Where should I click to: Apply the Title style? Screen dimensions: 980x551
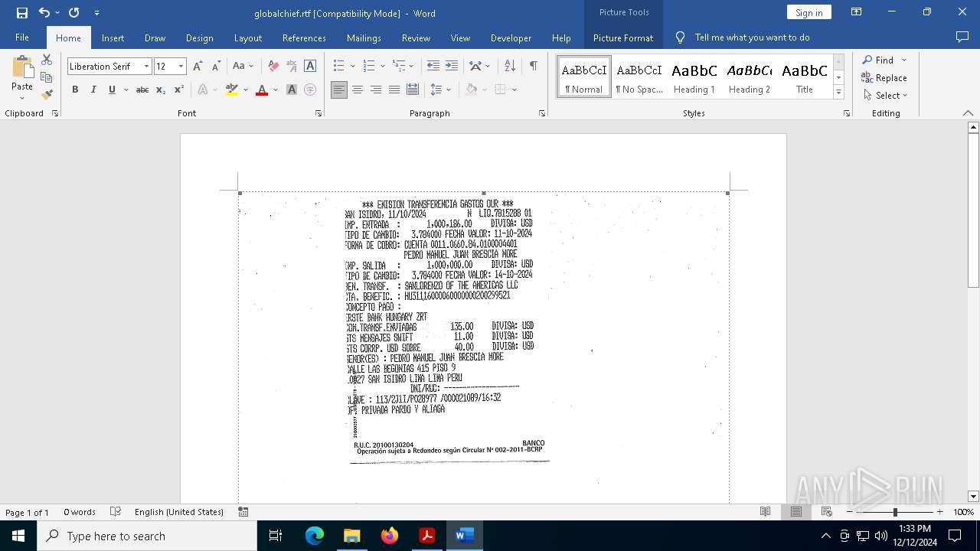point(805,77)
